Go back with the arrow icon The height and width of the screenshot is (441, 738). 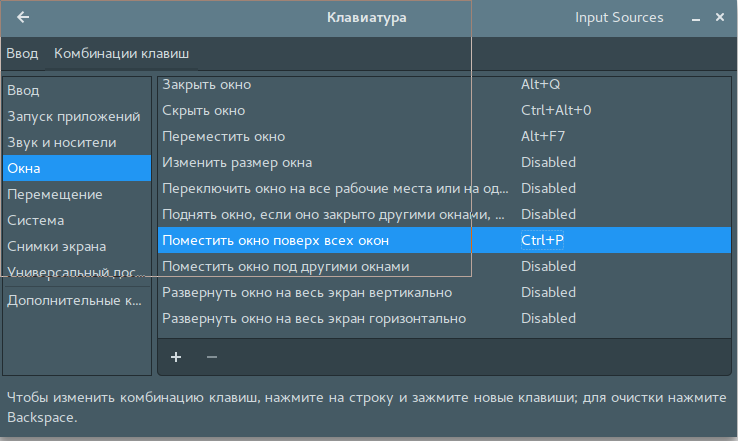(23, 17)
